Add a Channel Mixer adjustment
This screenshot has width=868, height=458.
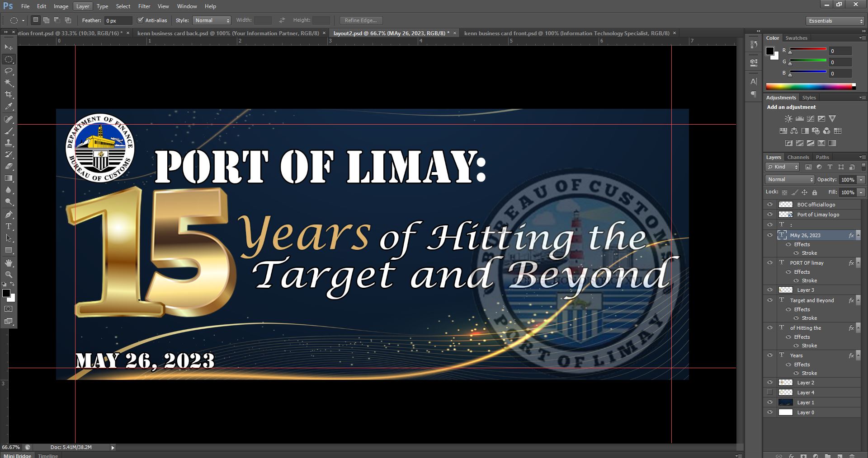pyautogui.click(x=827, y=131)
